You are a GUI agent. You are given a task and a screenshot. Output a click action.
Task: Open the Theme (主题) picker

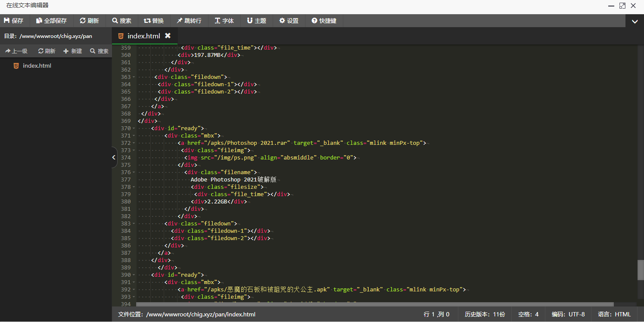pos(256,21)
